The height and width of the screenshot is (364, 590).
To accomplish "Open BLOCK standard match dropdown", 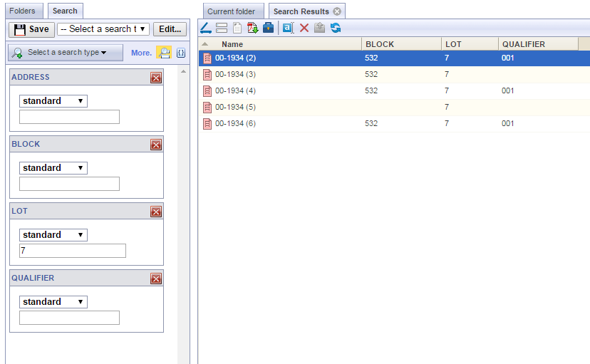I will tap(53, 168).
